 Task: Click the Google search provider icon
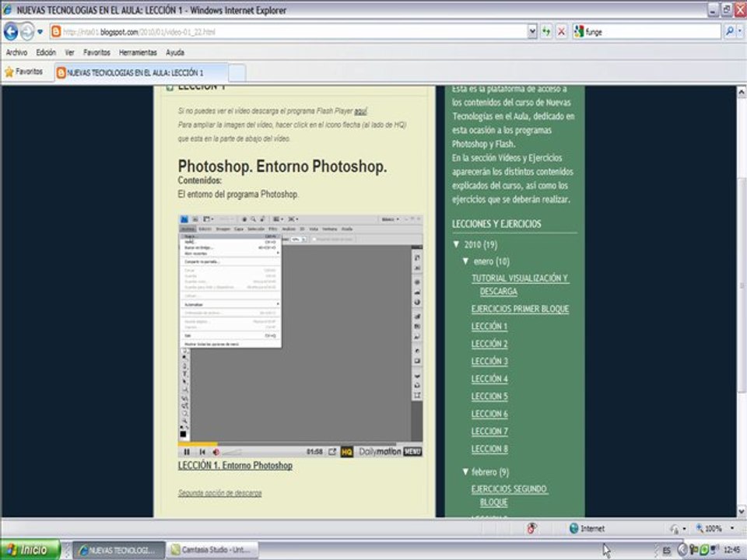(579, 32)
